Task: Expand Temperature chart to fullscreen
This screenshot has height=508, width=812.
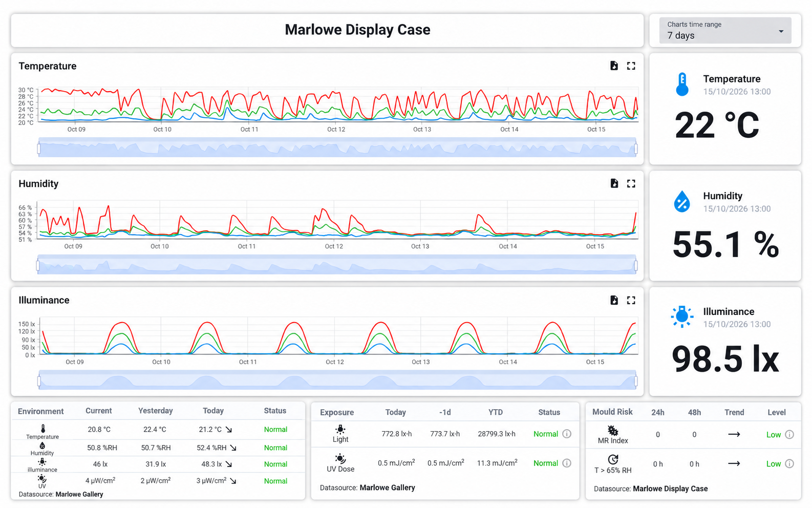Action: point(631,66)
